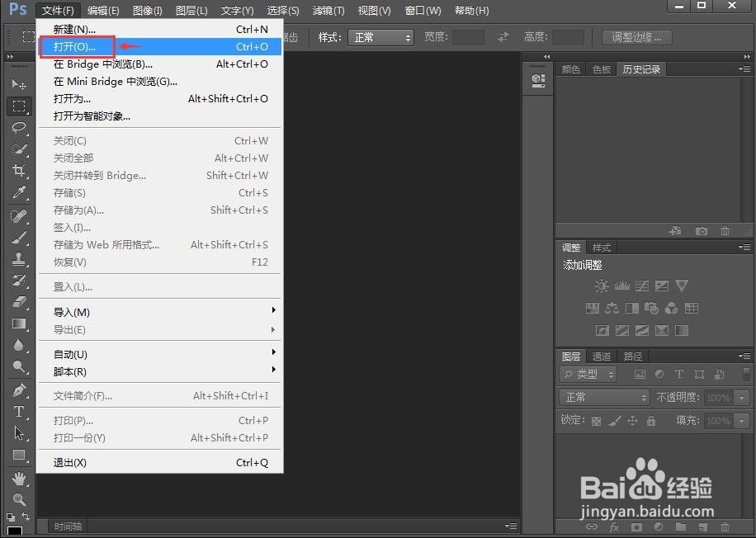The image size is (756, 538).
Task: Toggle lock all for the layer
Action: pyautogui.click(x=652, y=420)
